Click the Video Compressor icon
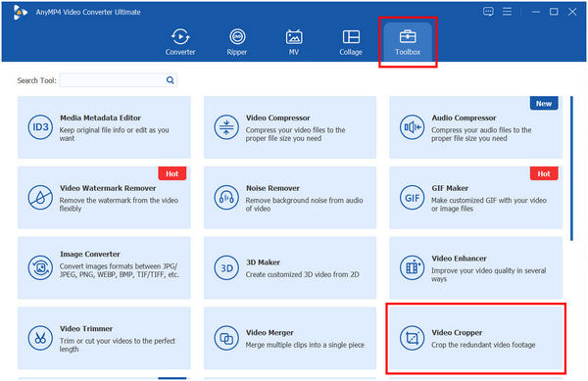 pos(226,127)
